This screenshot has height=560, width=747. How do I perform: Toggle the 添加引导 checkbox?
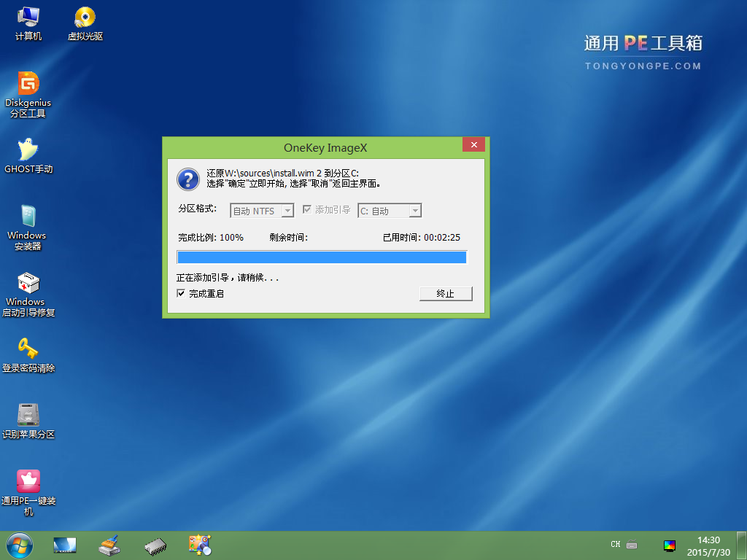[x=307, y=209]
